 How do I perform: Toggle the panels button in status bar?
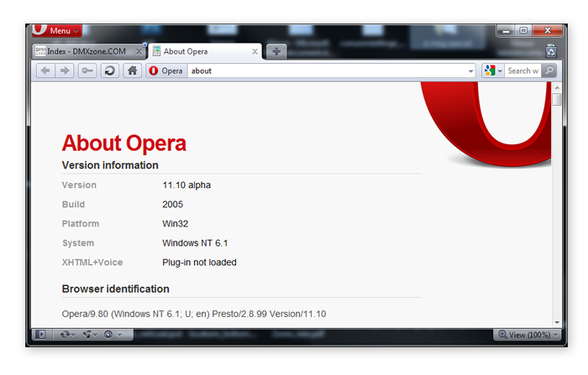pos(40,334)
